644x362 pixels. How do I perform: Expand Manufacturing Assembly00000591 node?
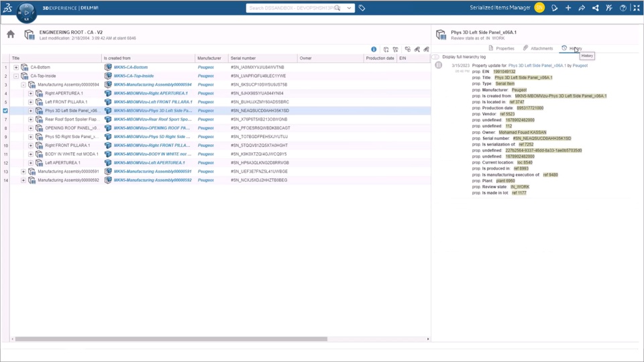[23, 172]
